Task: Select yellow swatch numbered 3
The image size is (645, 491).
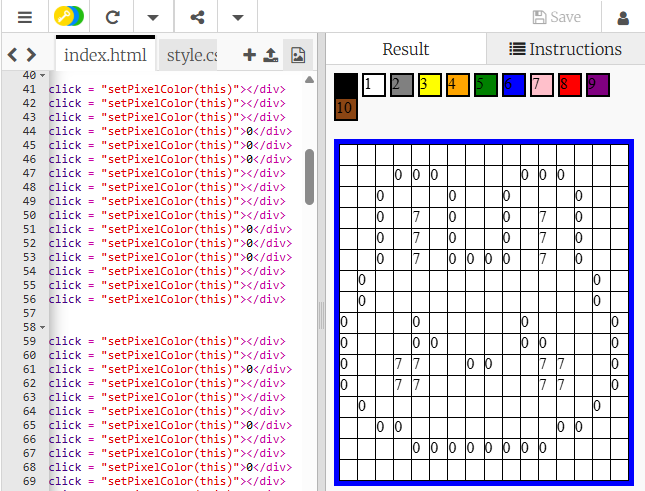Action: click(429, 85)
